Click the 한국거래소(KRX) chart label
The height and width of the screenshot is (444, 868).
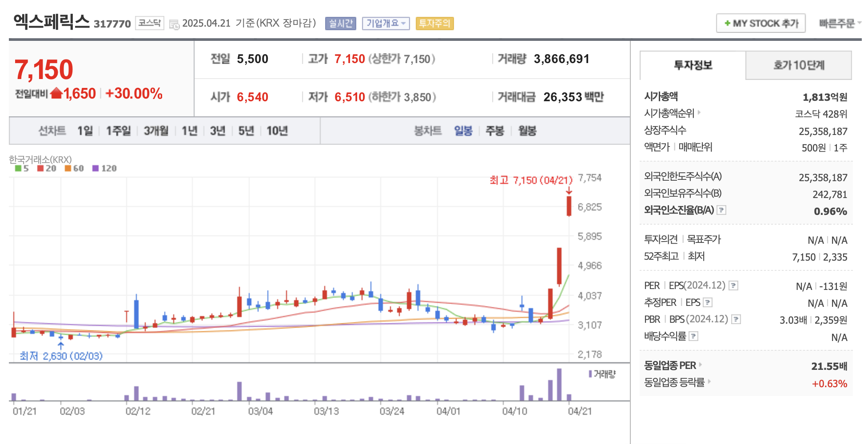[x=40, y=159]
